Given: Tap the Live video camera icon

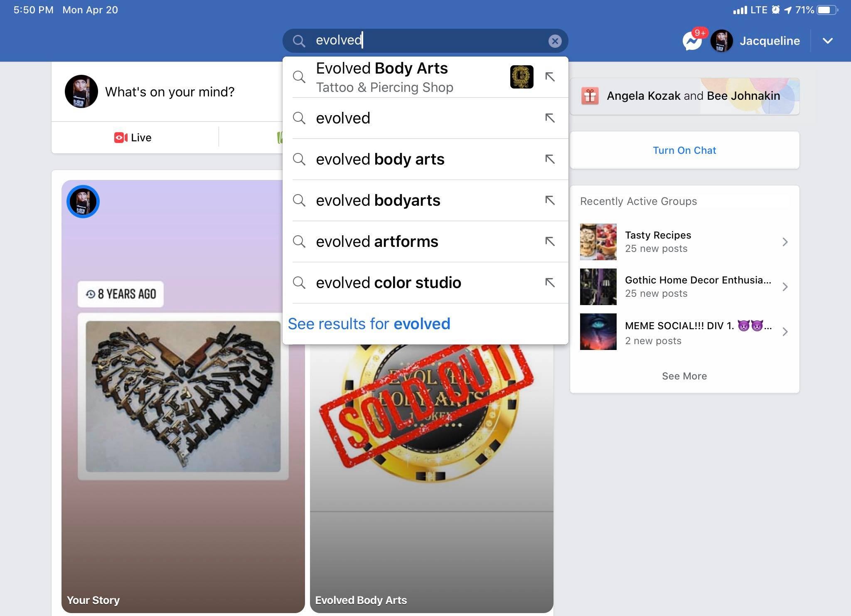Looking at the screenshot, I should [121, 138].
